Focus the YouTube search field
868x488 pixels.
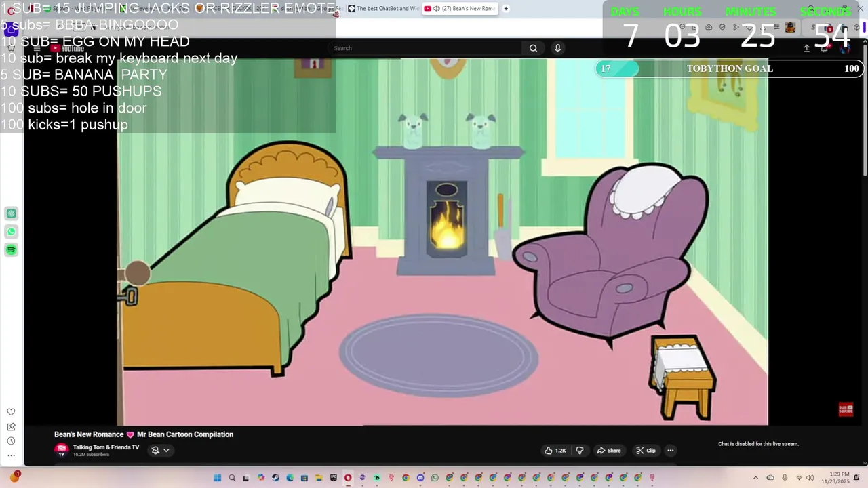pyautogui.click(x=426, y=48)
